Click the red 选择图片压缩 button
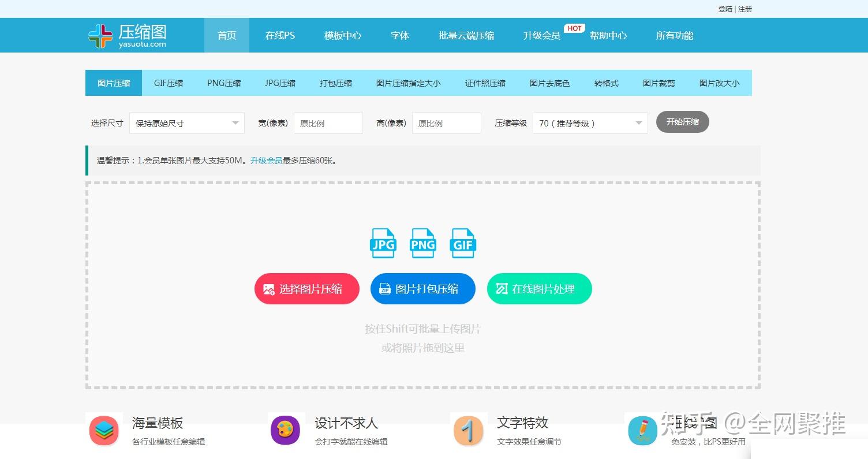 pyautogui.click(x=307, y=289)
